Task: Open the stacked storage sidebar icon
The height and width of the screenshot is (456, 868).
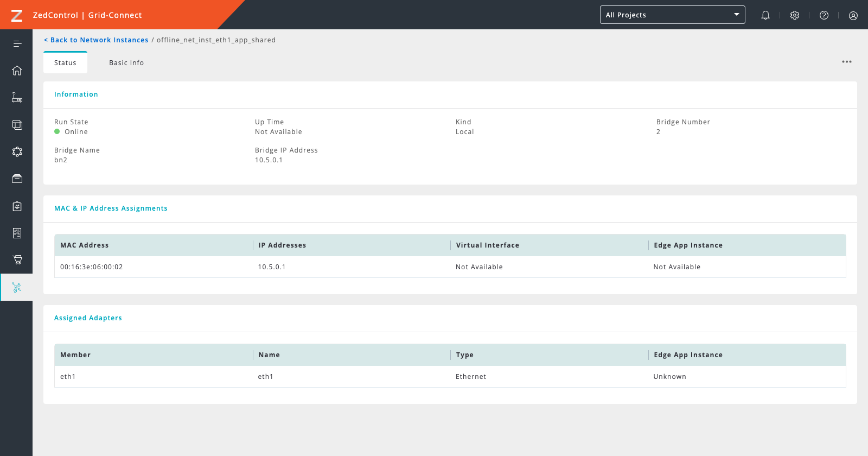Action: pos(17,179)
